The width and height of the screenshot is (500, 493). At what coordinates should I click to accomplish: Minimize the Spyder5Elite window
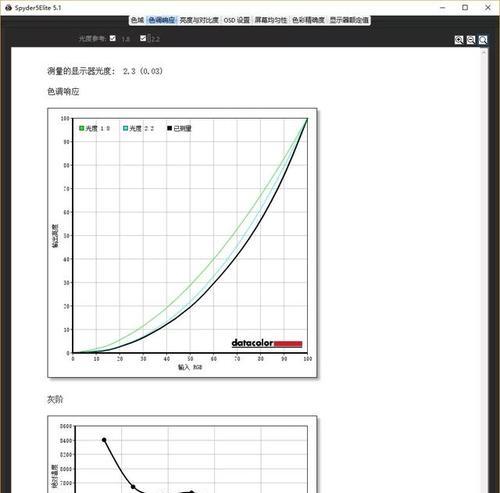coord(443,7)
